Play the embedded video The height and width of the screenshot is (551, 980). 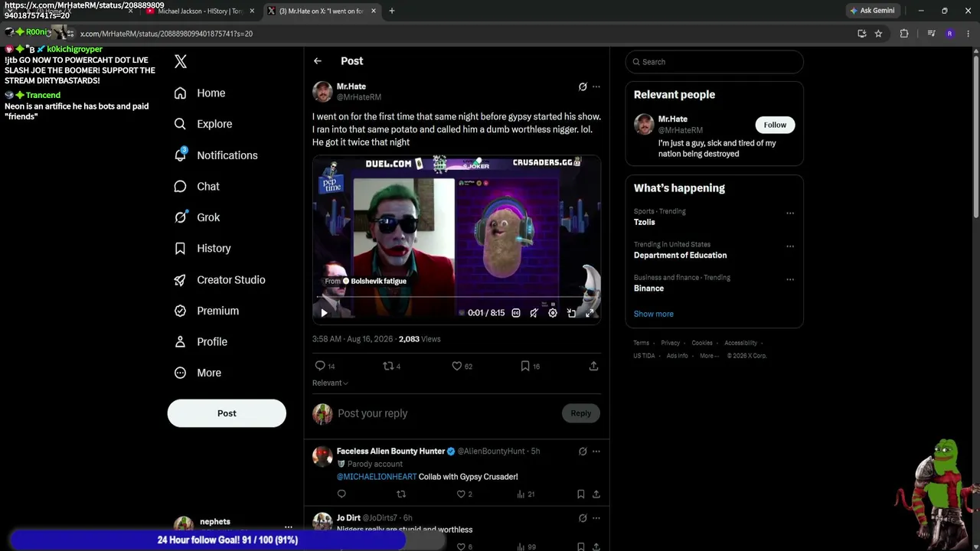click(324, 313)
